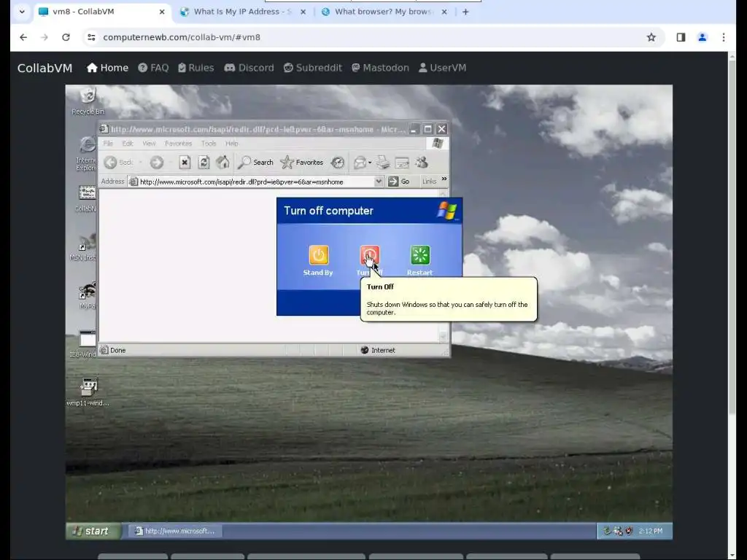747x560 pixels.
Task: Click the History clock icon in IE toolbar
Action: [338, 163]
